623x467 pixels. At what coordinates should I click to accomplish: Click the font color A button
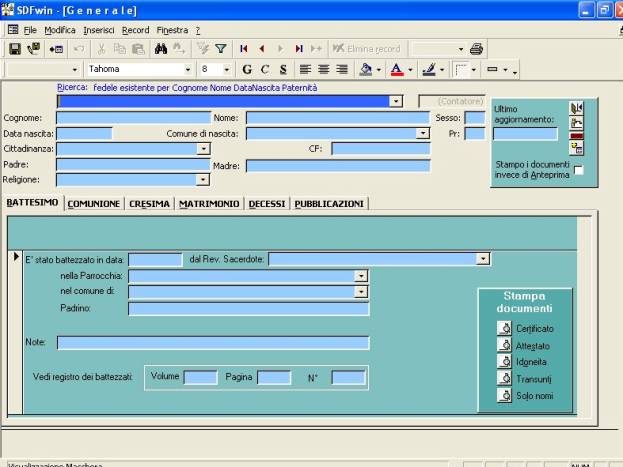coord(397,70)
